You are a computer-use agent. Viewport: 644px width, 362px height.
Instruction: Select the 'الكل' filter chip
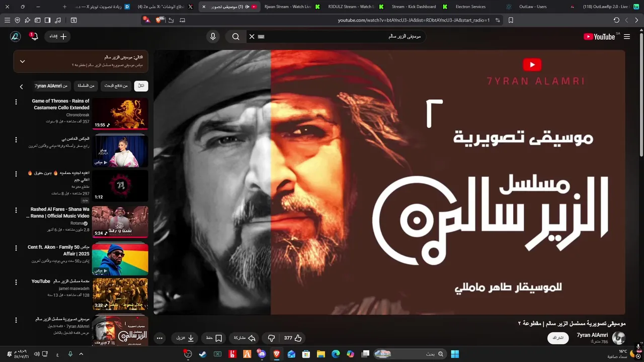coord(141,86)
